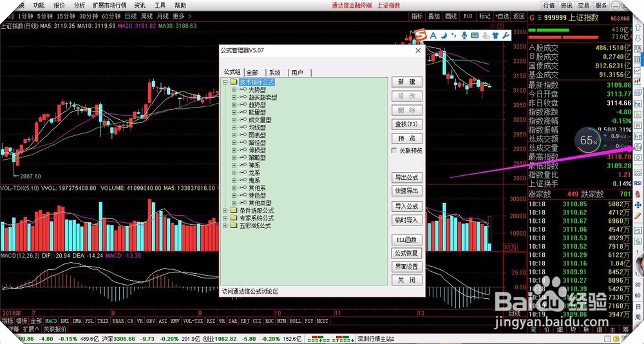Select the pencil drawing tool icon
Image resolution: width=644 pixels, height=344 pixels.
tap(638, 216)
